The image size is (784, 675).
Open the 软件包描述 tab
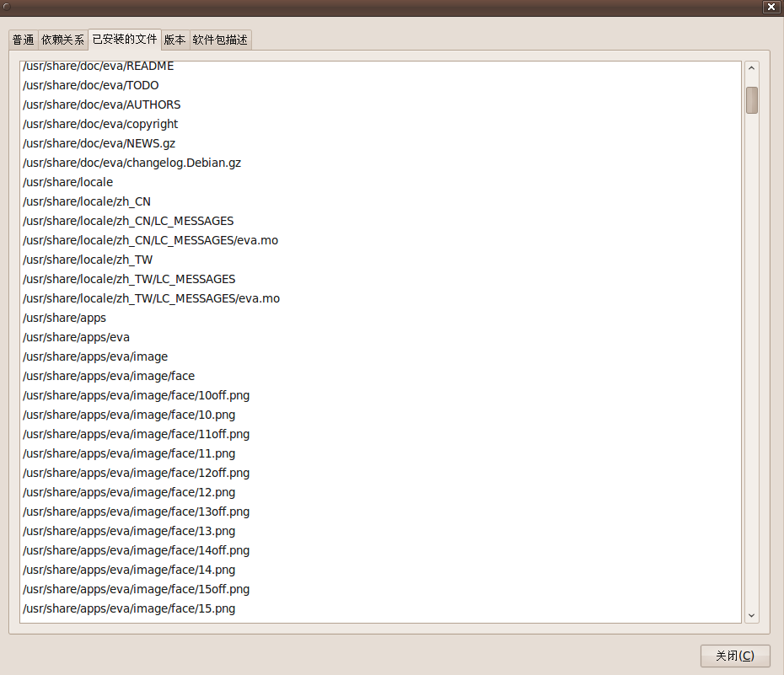(220, 40)
